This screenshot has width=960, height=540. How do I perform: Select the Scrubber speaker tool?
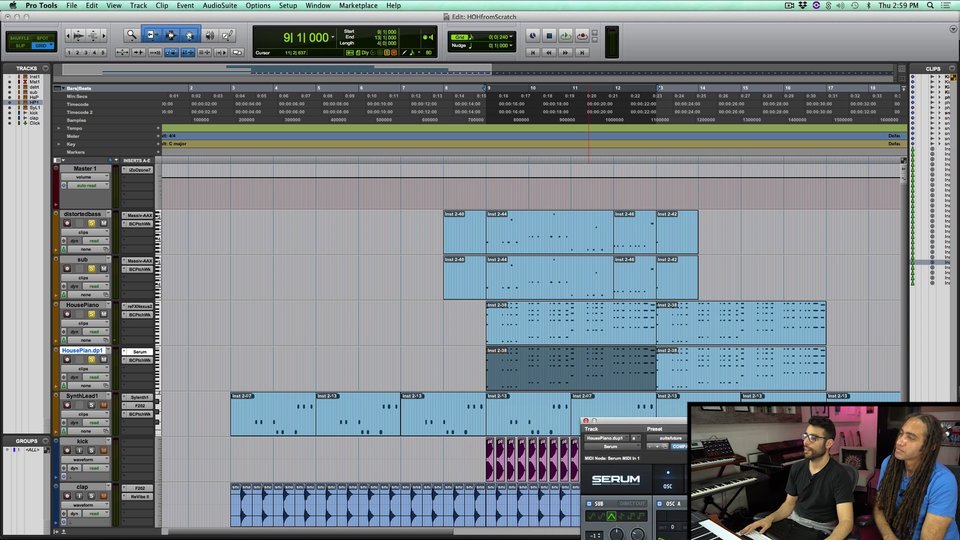(210, 36)
